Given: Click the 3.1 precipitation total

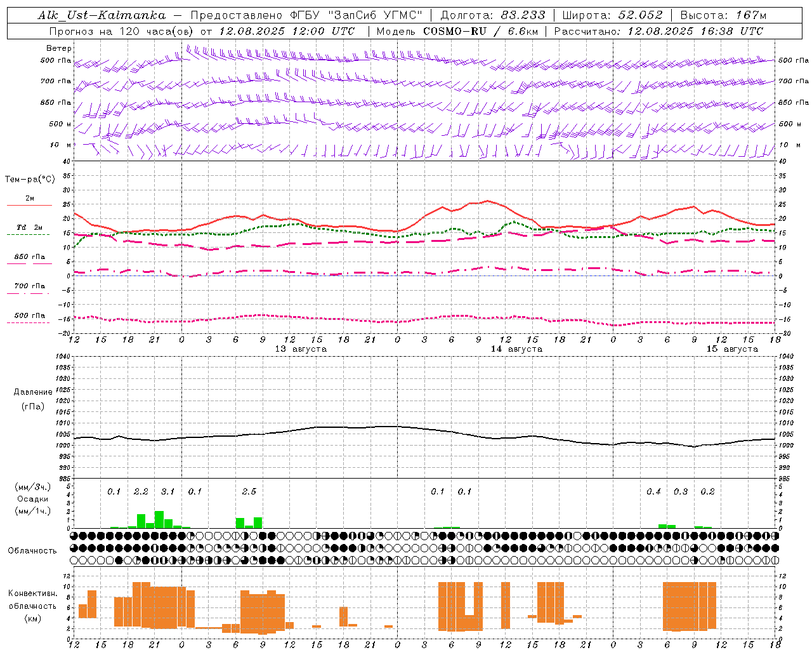Looking at the screenshot, I should click(167, 492).
